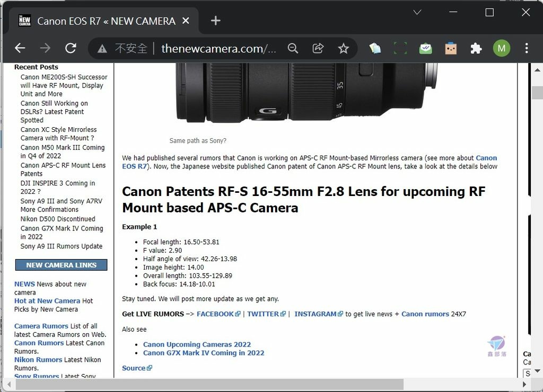Open recent post Canon Still Working on DSLRs
Screen dimensions: 543x392
(54, 112)
